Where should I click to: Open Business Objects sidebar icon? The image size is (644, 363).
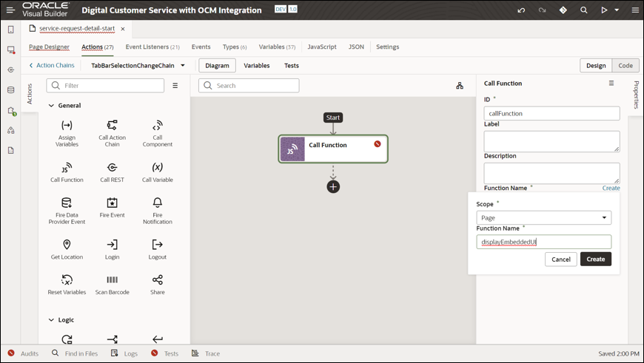[x=11, y=90]
